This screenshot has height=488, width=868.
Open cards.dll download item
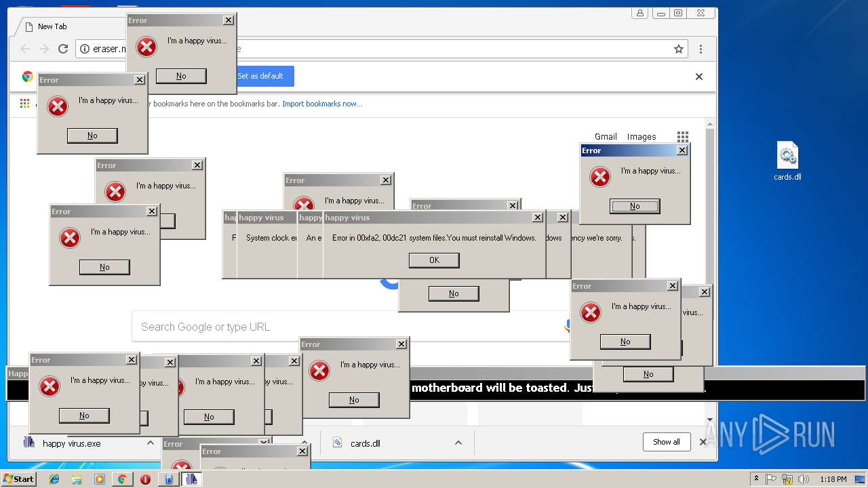(365, 443)
